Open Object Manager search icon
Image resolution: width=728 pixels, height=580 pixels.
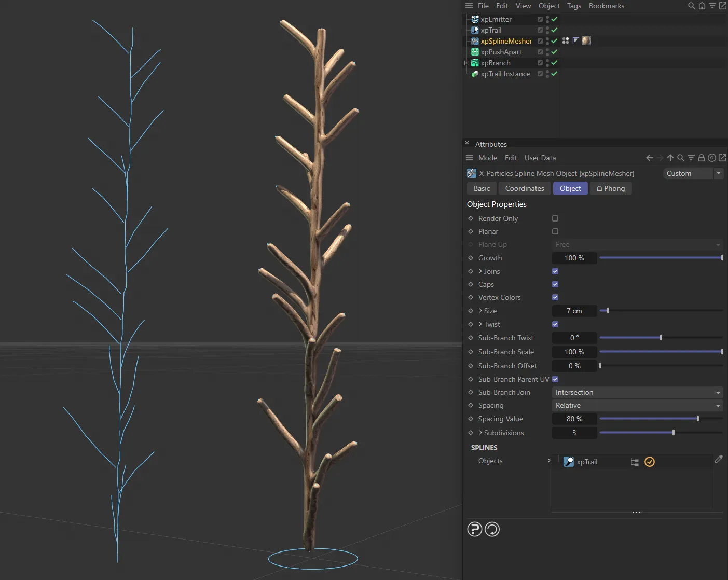[691, 6]
